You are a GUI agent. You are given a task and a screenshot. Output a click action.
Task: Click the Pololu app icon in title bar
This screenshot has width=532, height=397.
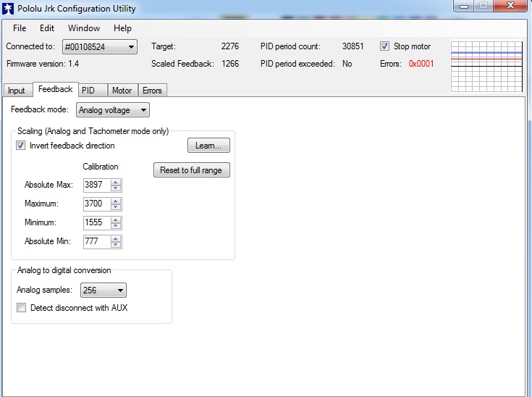tap(8, 9)
